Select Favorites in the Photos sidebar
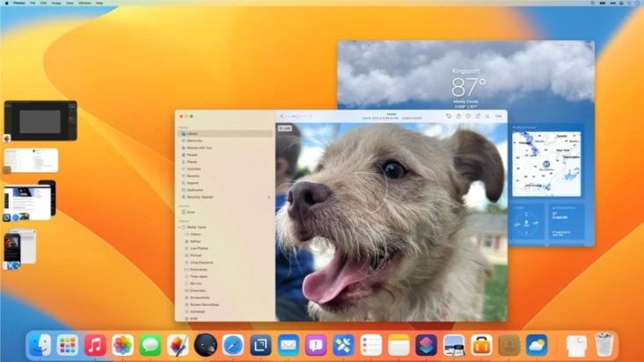The width and height of the screenshot is (644, 362). point(194,169)
